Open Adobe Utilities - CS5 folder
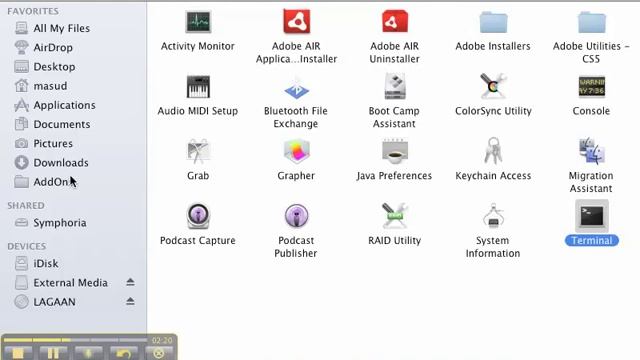The width and height of the screenshot is (640, 360). [x=591, y=22]
